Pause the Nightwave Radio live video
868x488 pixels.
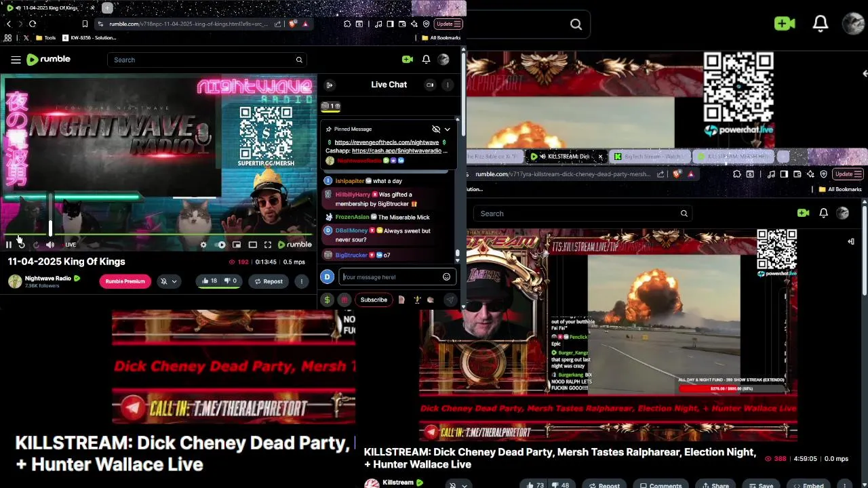9,245
